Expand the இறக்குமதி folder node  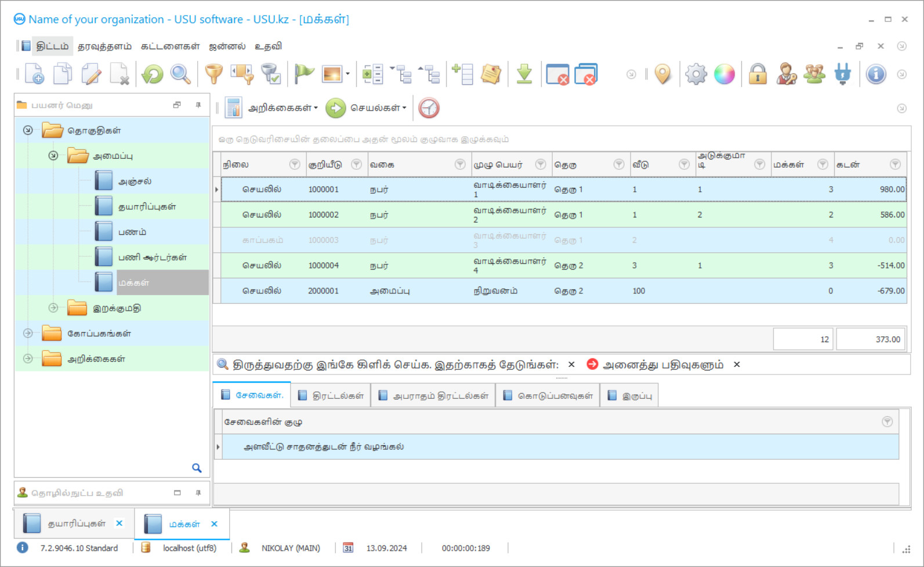[x=53, y=308]
